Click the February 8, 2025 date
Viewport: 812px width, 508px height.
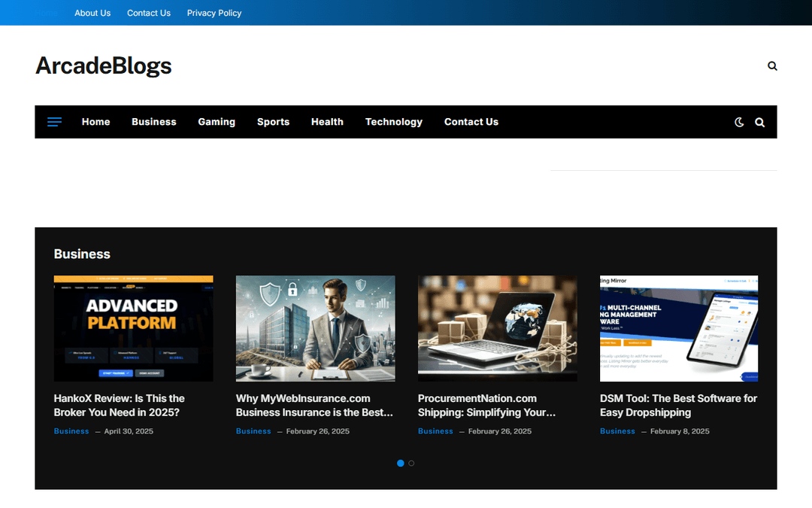pyautogui.click(x=680, y=431)
